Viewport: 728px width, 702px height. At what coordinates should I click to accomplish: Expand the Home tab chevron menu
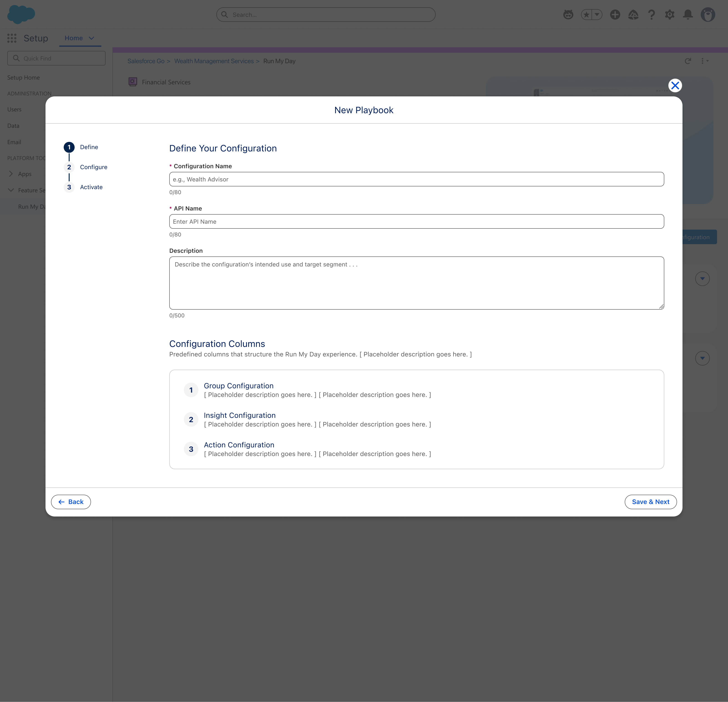coord(91,38)
